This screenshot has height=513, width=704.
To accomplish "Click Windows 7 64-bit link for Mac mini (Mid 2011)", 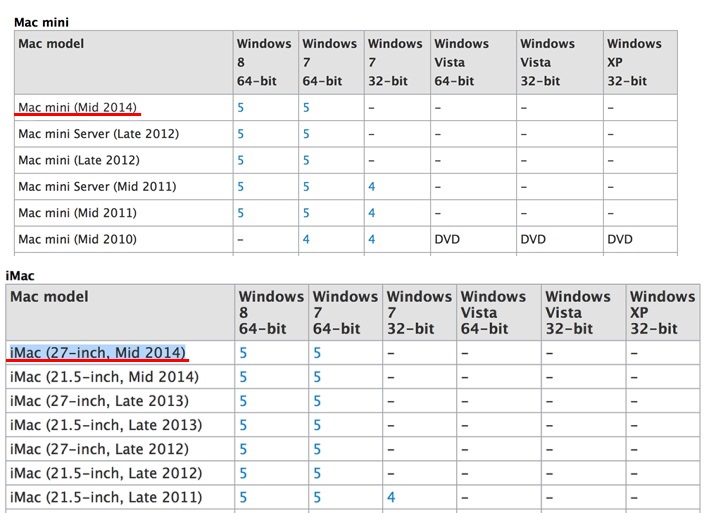I will coord(306,213).
